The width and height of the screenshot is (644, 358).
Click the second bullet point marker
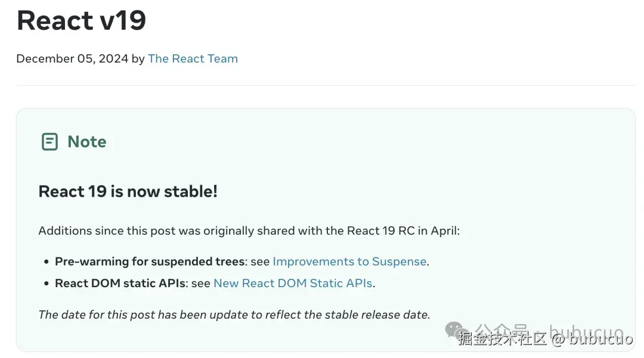[47, 284]
